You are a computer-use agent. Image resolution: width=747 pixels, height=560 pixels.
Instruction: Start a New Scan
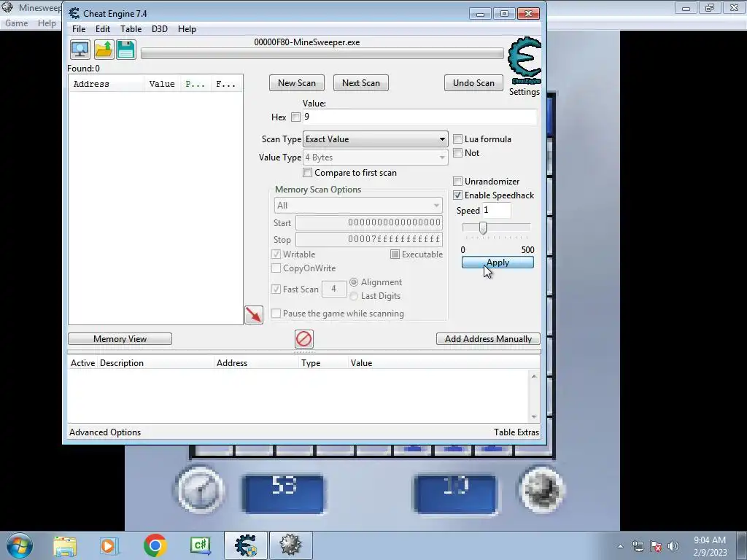tap(297, 83)
